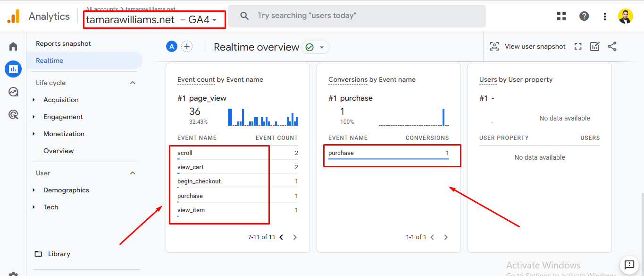Click the Users metric selector
The width and height of the screenshot is (644, 276).
(488, 80)
